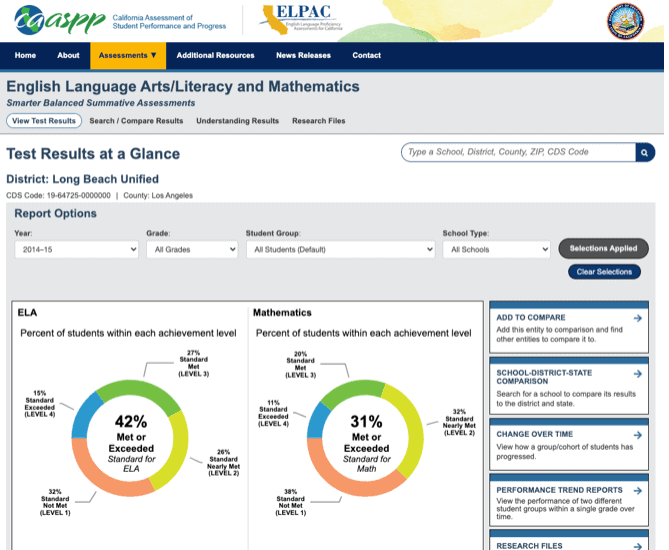
Task: Select the View Test Results tab
Action: [x=44, y=121]
